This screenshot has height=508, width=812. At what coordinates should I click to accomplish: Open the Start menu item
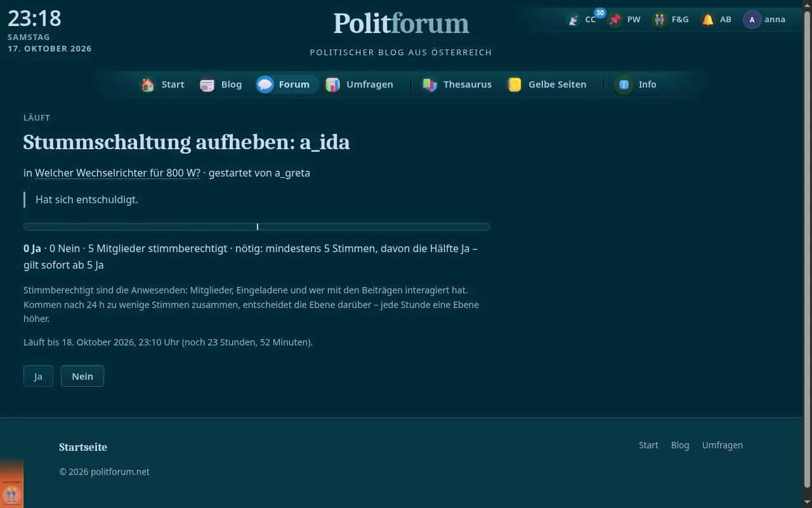[x=163, y=84]
